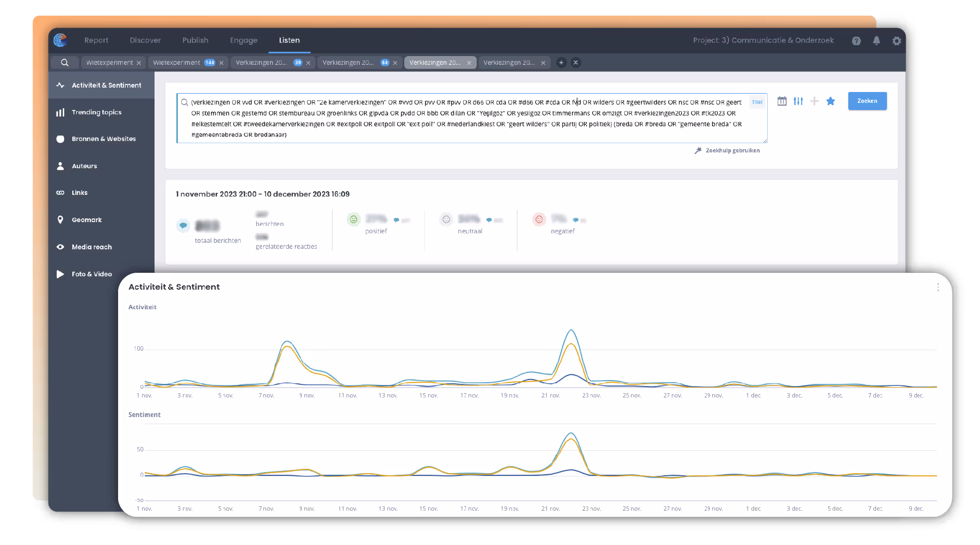Click the totaal berichten label

[x=218, y=241]
